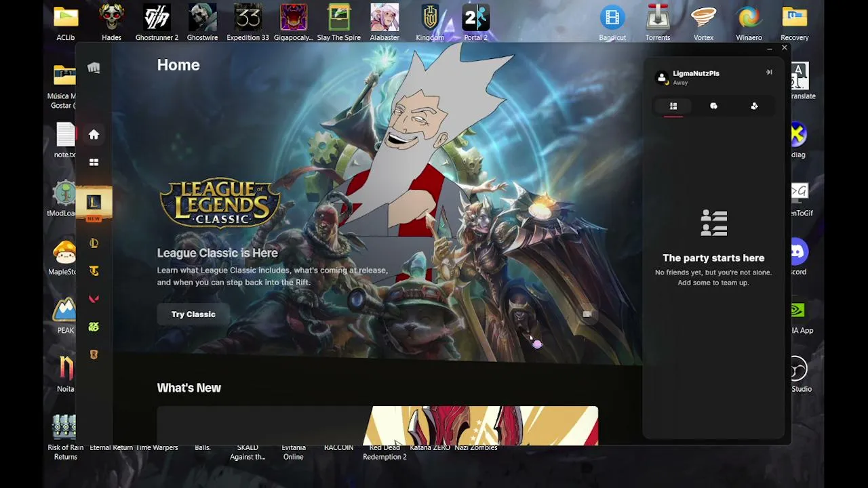Click "The party starts here" text
Image resolution: width=868 pixels, height=488 pixels.
tap(713, 258)
